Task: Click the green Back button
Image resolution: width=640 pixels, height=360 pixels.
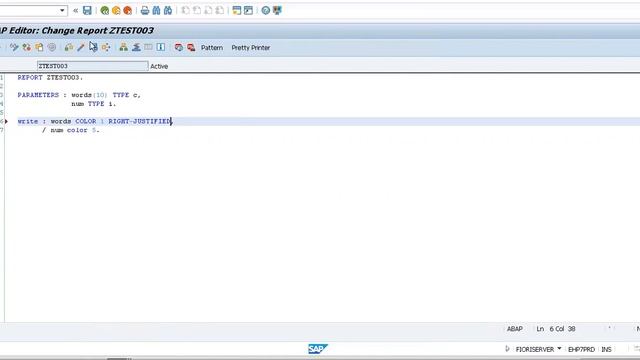Action: click(104, 11)
